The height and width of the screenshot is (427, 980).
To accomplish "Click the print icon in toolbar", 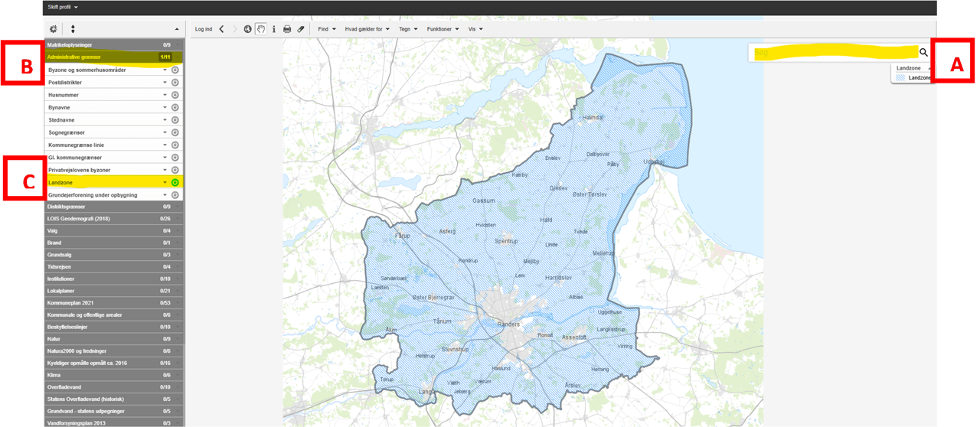I will click(x=287, y=29).
